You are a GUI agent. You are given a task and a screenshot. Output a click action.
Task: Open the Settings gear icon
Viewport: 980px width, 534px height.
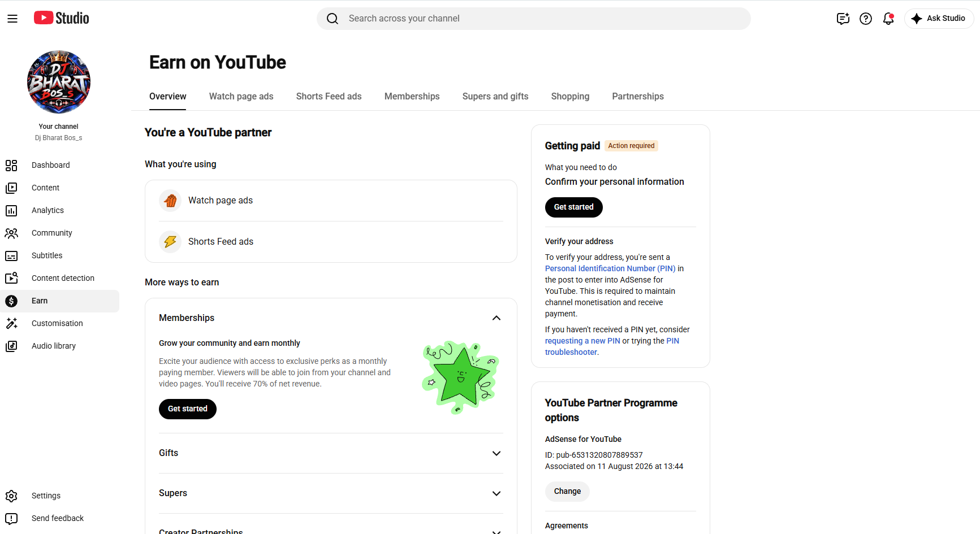pos(11,496)
